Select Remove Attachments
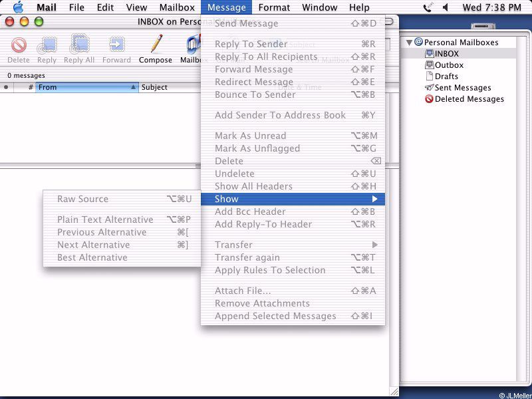 click(x=293, y=303)
